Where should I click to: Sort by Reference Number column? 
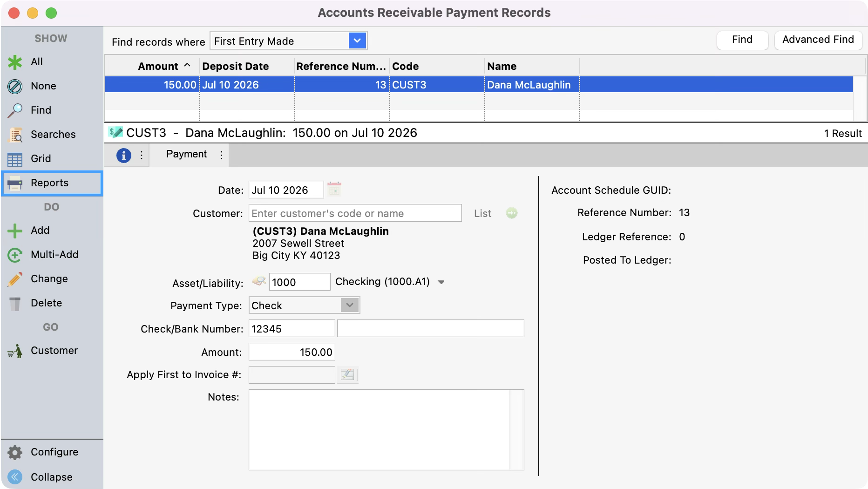(342, 66)
